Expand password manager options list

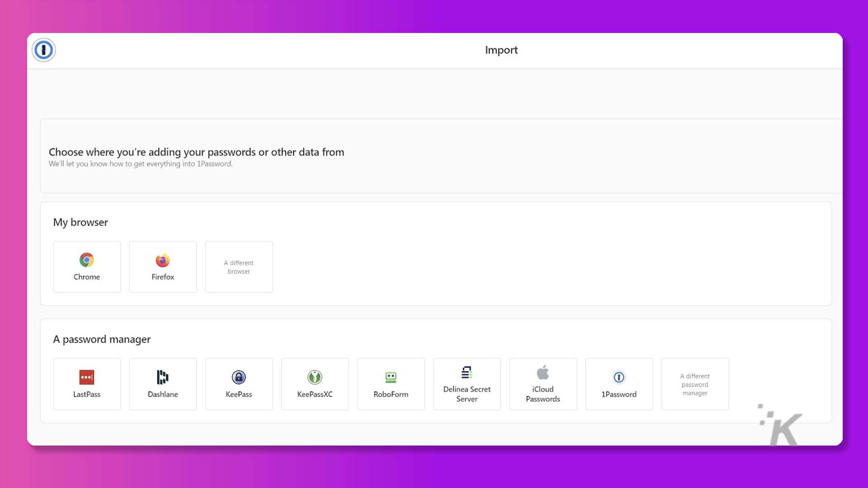click(x=695, y=385)
